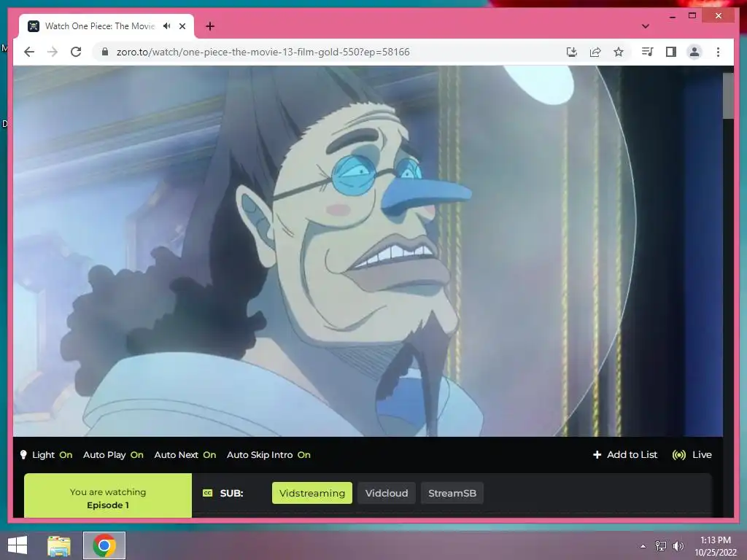
Task: Click the video player area
Action: pyautogui.click(x=368, y=251)
